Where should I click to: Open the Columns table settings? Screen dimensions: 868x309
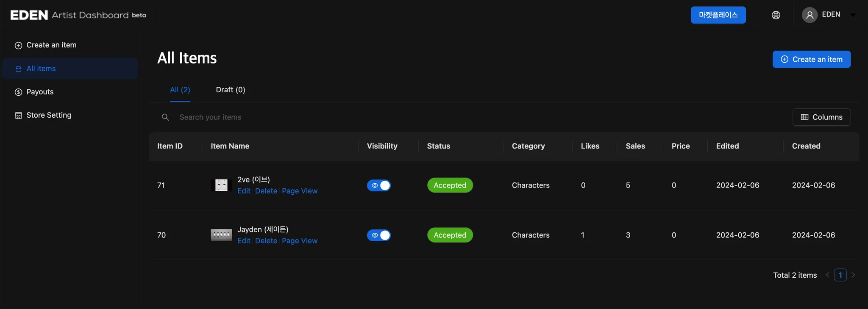[821, 117]
